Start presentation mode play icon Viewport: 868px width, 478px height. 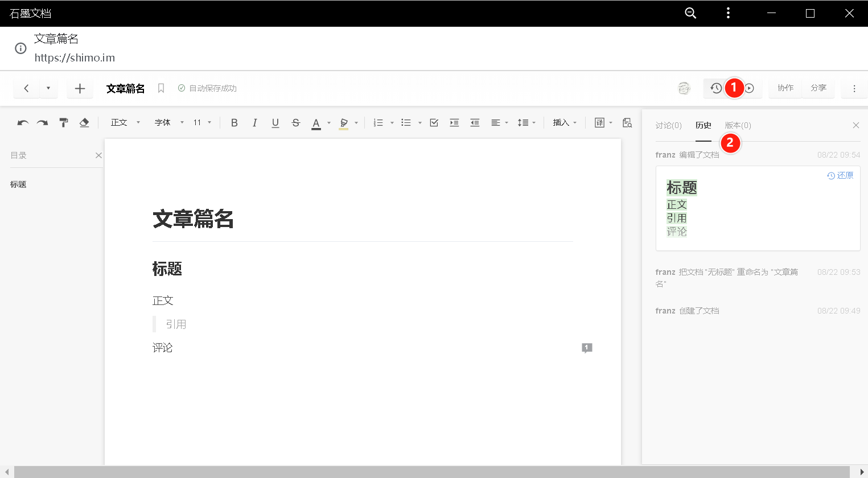click(750, 88)
